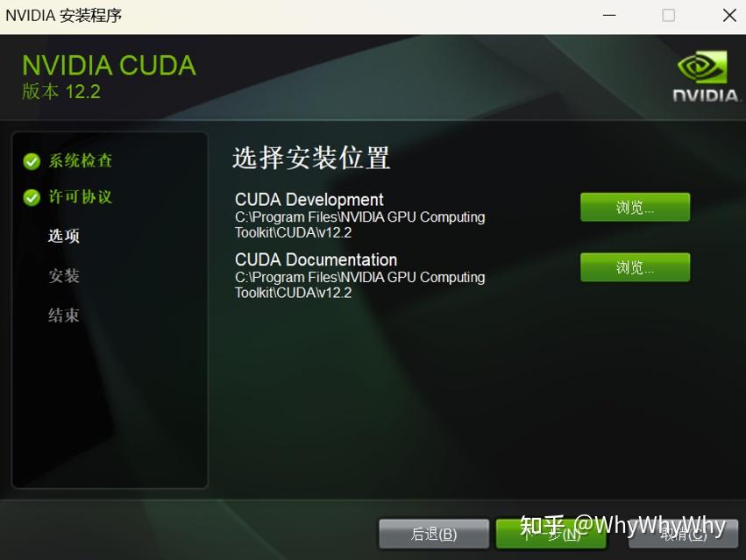Viewport: 746px width, 560px height.
Task: Click the NVIDIA eye logo icon
Action: pyautogui.click(x=702, y=67)
